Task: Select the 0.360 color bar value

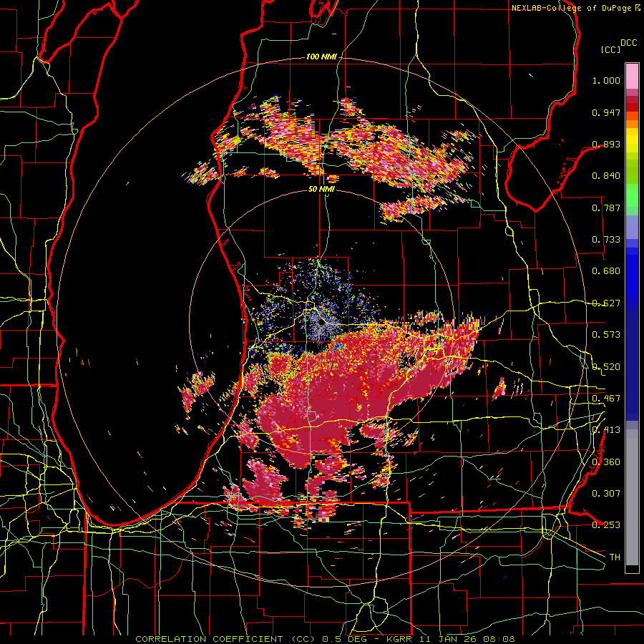Action: (x=606, y=462)
